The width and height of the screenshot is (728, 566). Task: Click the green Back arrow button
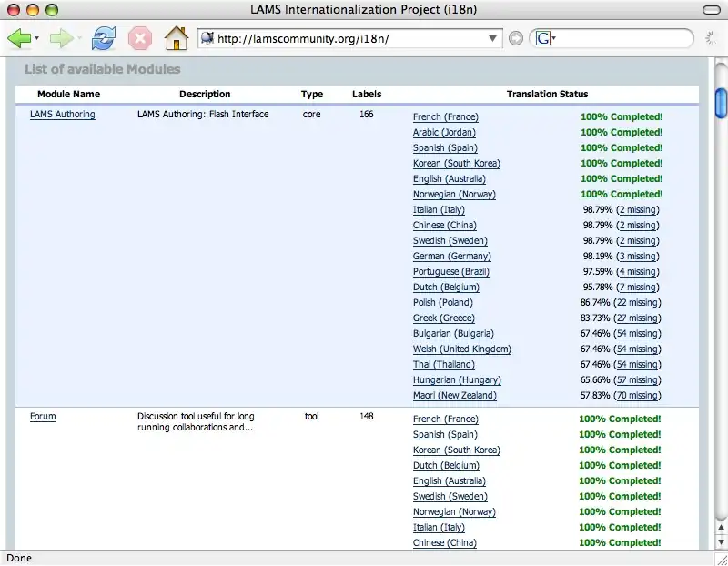click(x=18, y=38)
